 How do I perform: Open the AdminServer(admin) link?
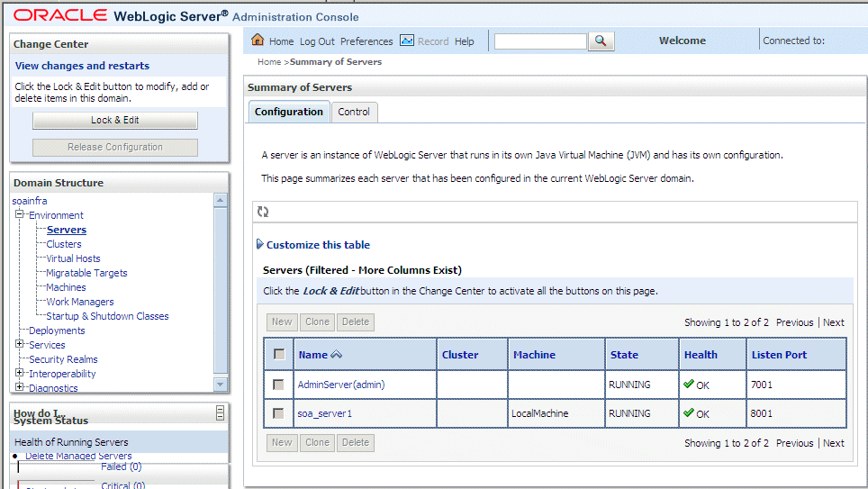(x=341, y=385)
